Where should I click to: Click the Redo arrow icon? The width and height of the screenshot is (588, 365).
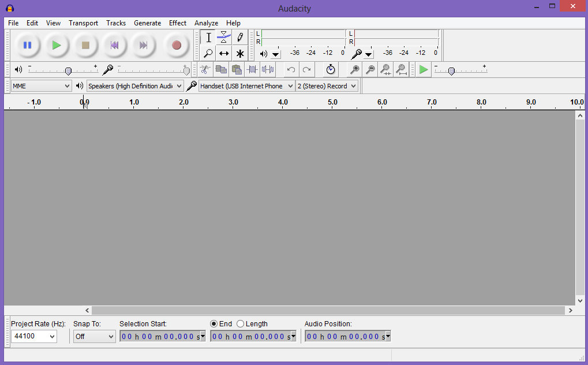coord(307,69)
